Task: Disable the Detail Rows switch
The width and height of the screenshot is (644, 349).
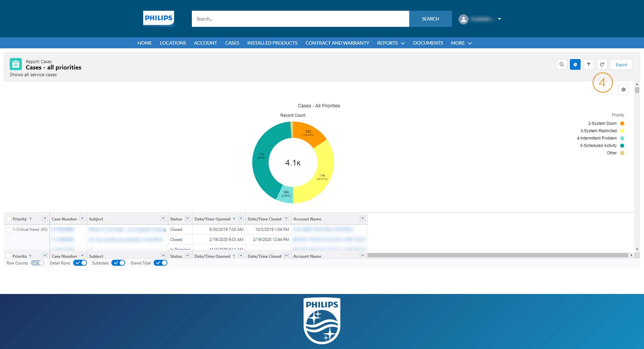Action: click(x=80, y=263)
